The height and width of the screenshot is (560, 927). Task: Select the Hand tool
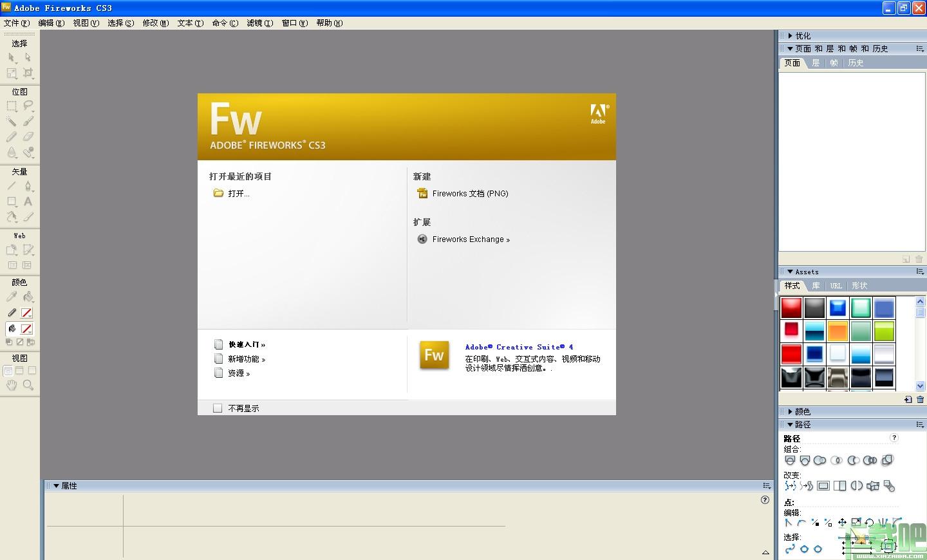click(12, 385)
